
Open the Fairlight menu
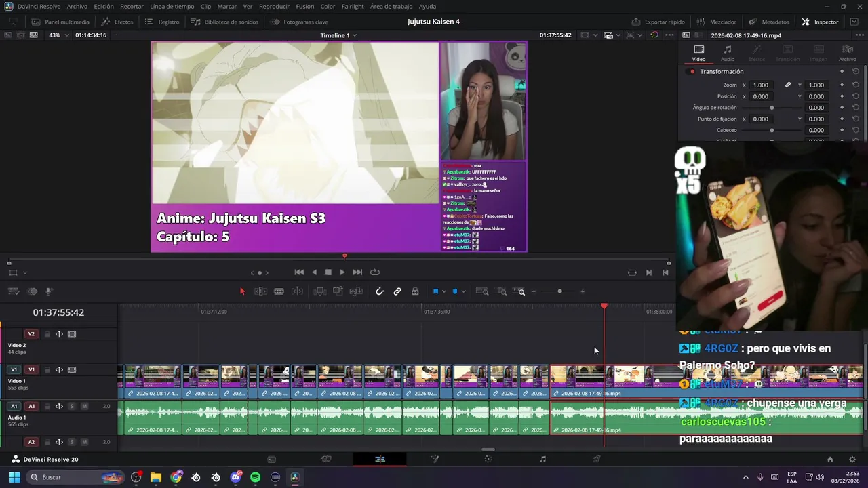(x=353, y=6)
